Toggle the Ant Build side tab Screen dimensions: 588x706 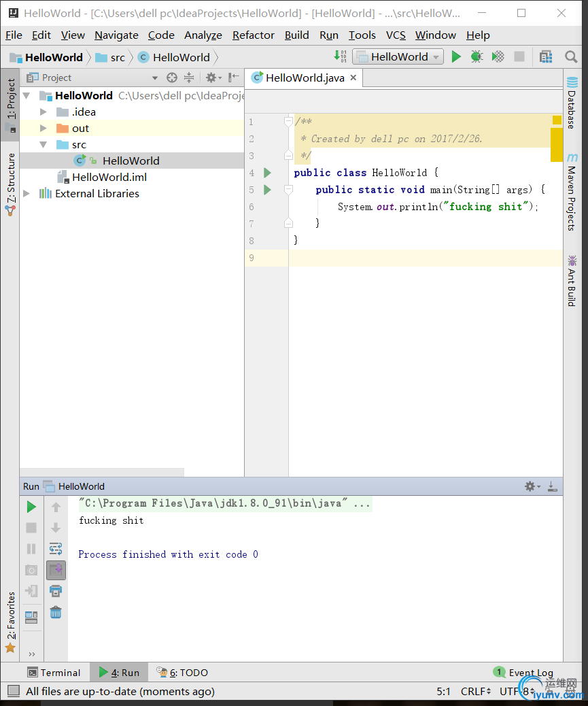[572, 282]
